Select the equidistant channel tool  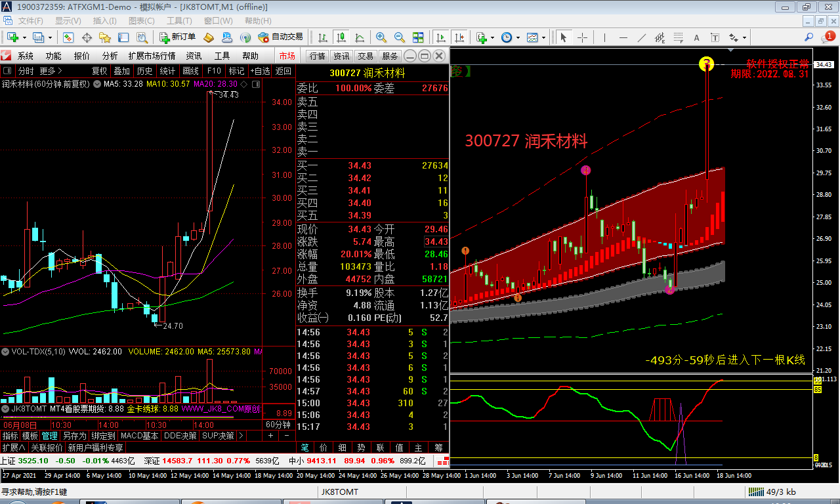tap(660, 37)
